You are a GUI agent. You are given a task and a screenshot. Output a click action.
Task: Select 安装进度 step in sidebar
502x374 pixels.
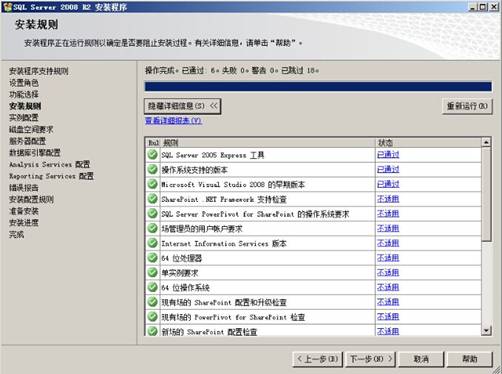(24, 223)
